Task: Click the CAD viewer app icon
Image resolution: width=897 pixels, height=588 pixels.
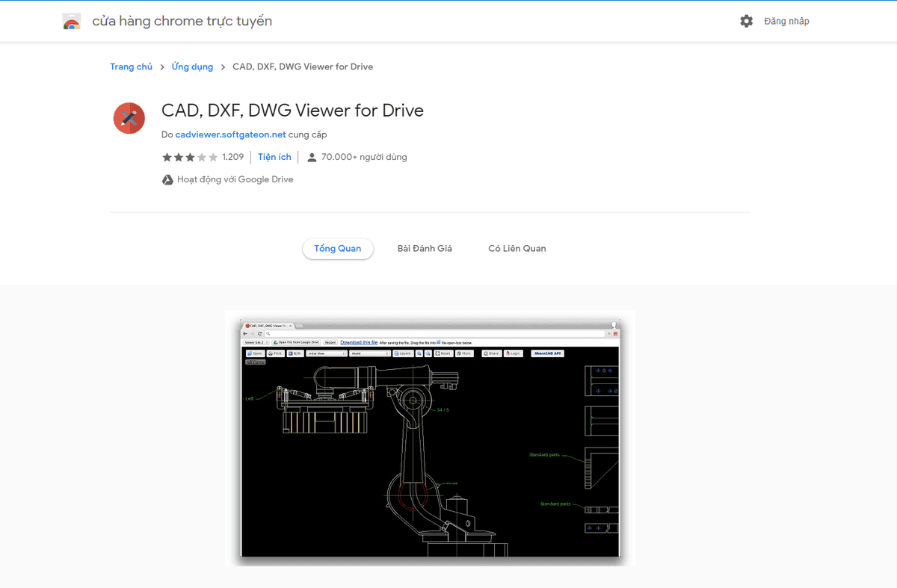Action: [x=129, y=118]
